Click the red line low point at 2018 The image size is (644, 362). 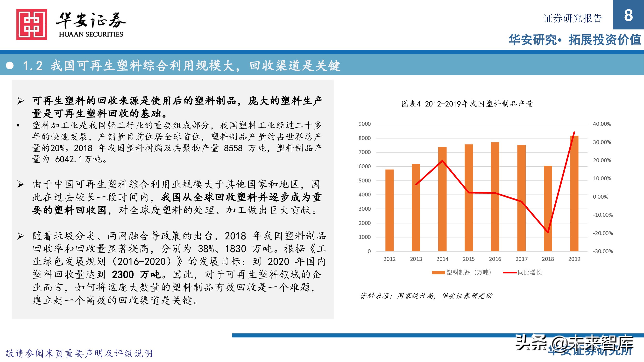548,232
